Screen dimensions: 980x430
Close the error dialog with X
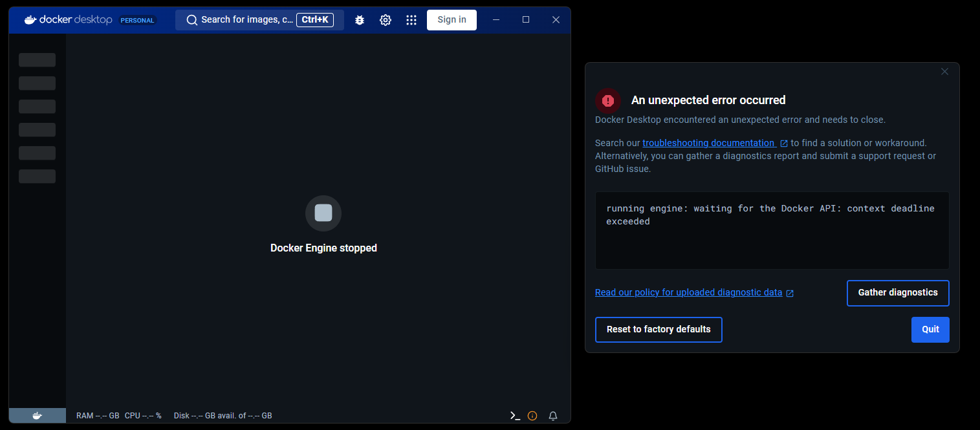pos(944,72)
